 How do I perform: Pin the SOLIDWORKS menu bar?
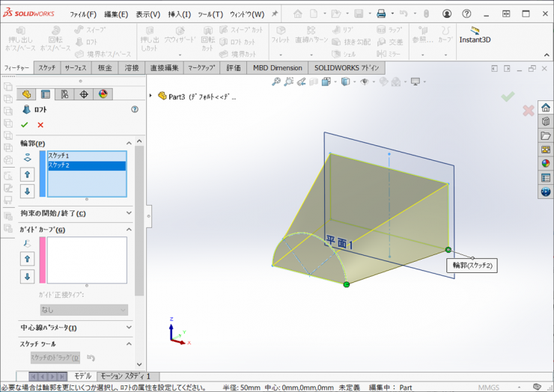pyautogui.click(x=275, y=13)
